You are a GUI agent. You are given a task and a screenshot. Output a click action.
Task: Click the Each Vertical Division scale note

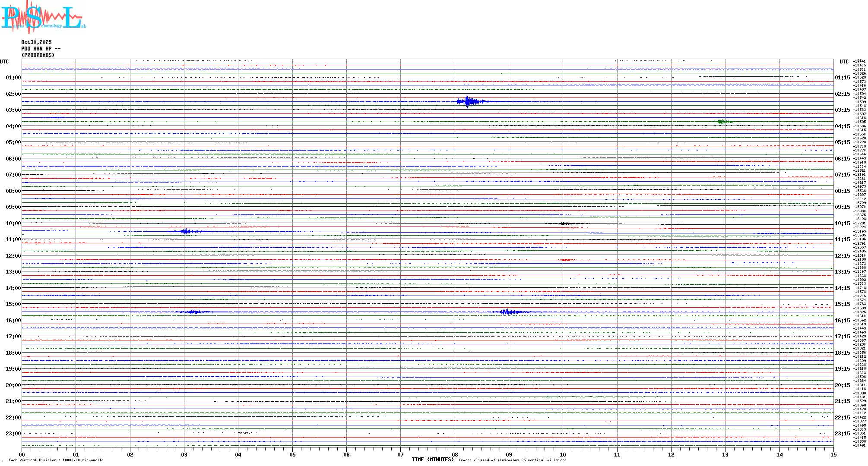(56, 460)
